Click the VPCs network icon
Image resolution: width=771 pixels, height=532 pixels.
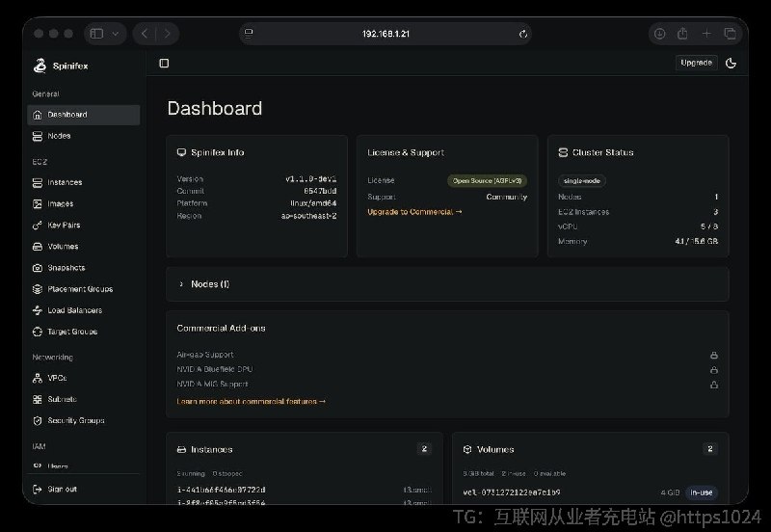tap(38, 378)
